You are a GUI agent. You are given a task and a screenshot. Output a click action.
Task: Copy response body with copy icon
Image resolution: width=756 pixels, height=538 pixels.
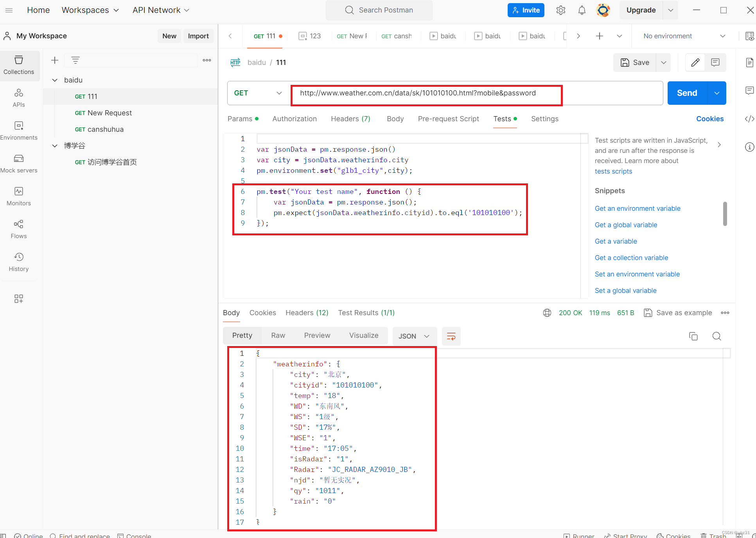click(x=693, y=336)
